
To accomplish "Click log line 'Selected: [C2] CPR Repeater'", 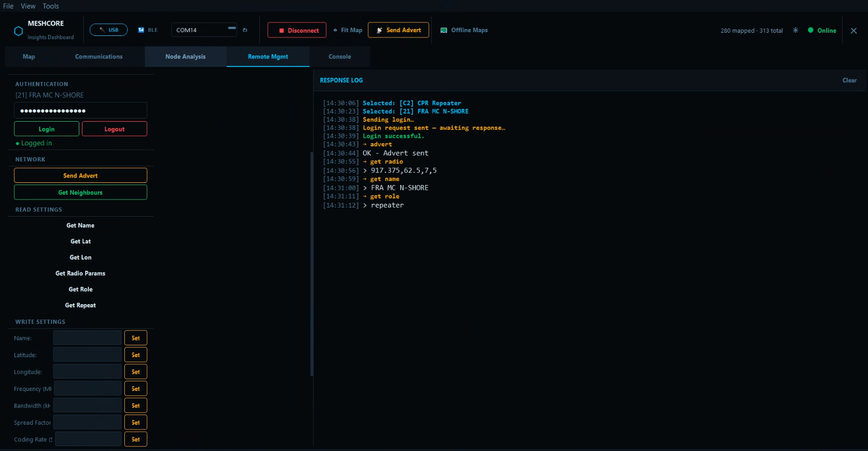I will 411,103.
